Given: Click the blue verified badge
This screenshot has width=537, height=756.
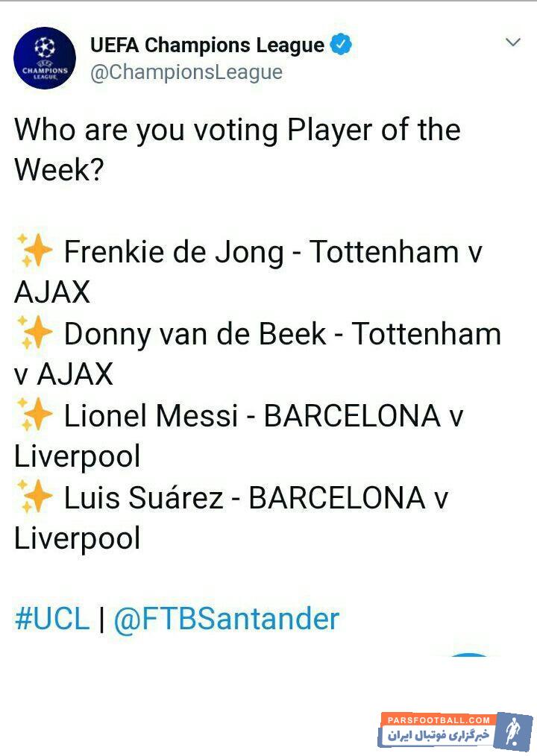Looking at the screenshot, I should point(341,45).
